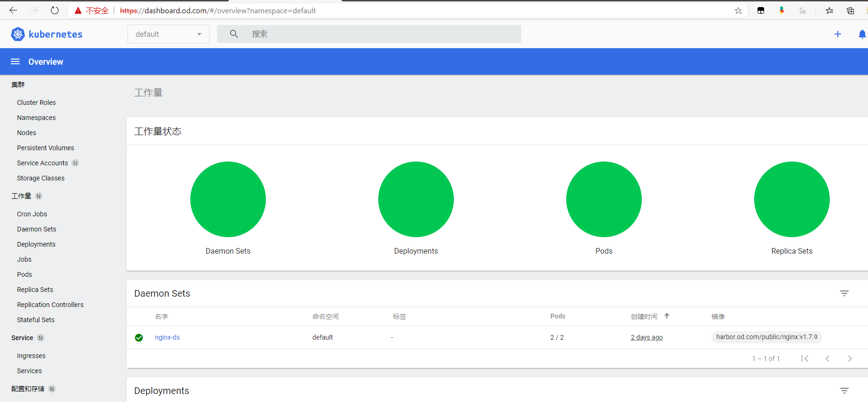This screenshot has width=868, height=402.
Task: Reload the page with refresh icon
Action: click(55, 10)
